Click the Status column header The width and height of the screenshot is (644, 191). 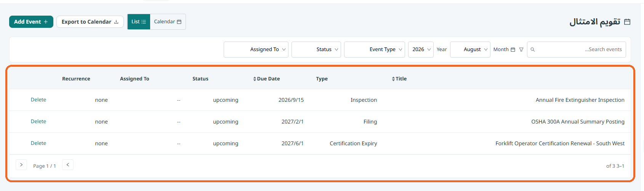coord(200,79)
